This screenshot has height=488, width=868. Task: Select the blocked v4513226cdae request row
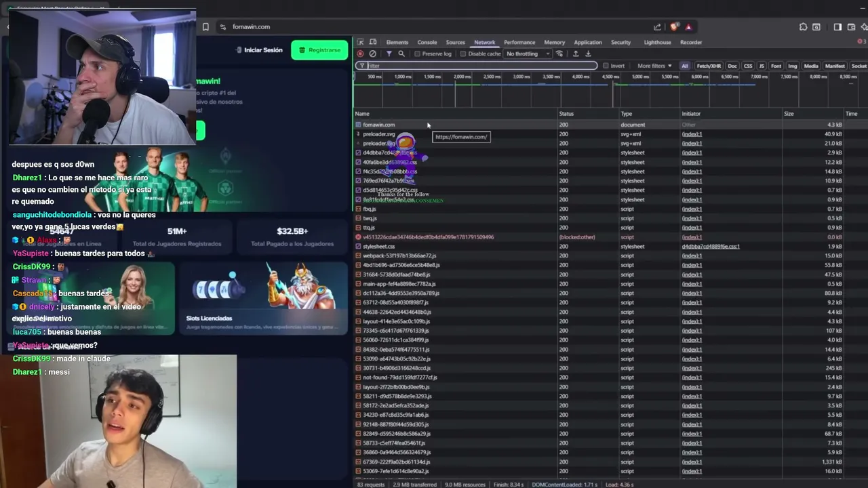pyautogui.click(x=610, y=237)
